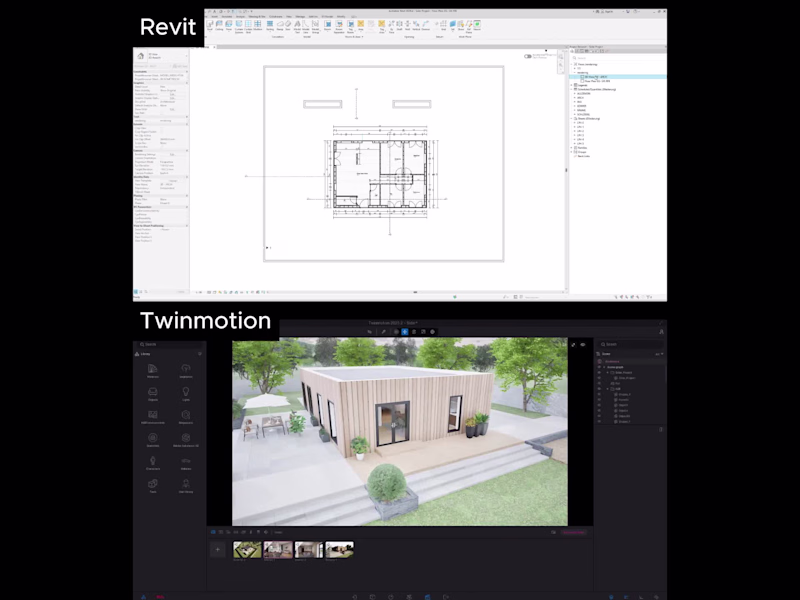Select the Ref Plane tool in Revit
The width and height of the screenshot is (800, 600).
click(x=468, y=26)
